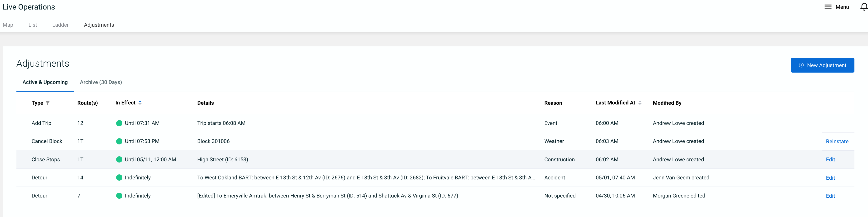Click the Reason column header
868x217 pixels.
pos(553,103)
